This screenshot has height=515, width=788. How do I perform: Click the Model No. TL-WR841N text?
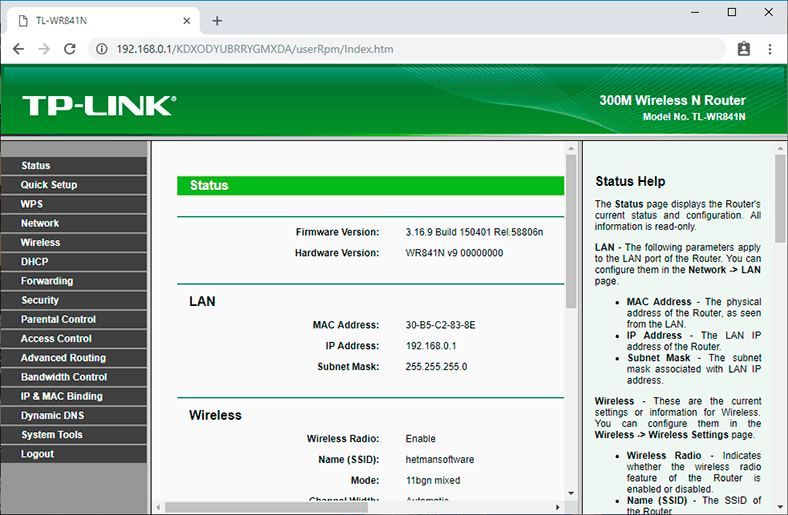[694, 117]
